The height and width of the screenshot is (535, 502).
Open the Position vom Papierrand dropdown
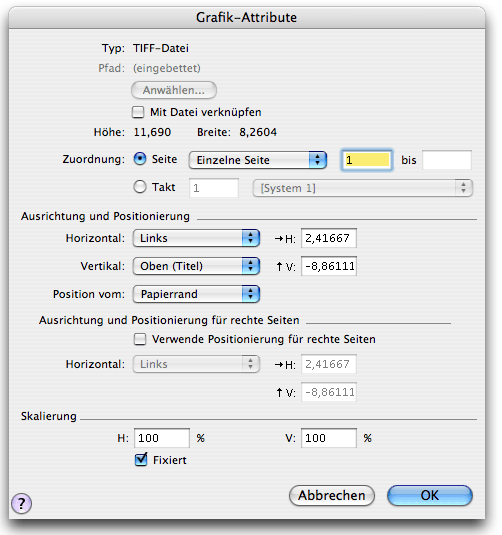click(x=196, y=294)
